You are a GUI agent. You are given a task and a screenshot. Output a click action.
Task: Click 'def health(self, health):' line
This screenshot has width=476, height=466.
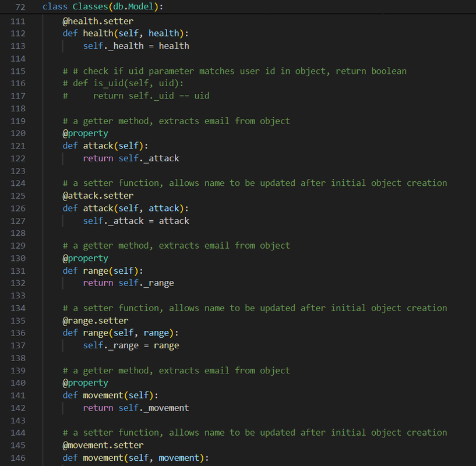(125, 33)
